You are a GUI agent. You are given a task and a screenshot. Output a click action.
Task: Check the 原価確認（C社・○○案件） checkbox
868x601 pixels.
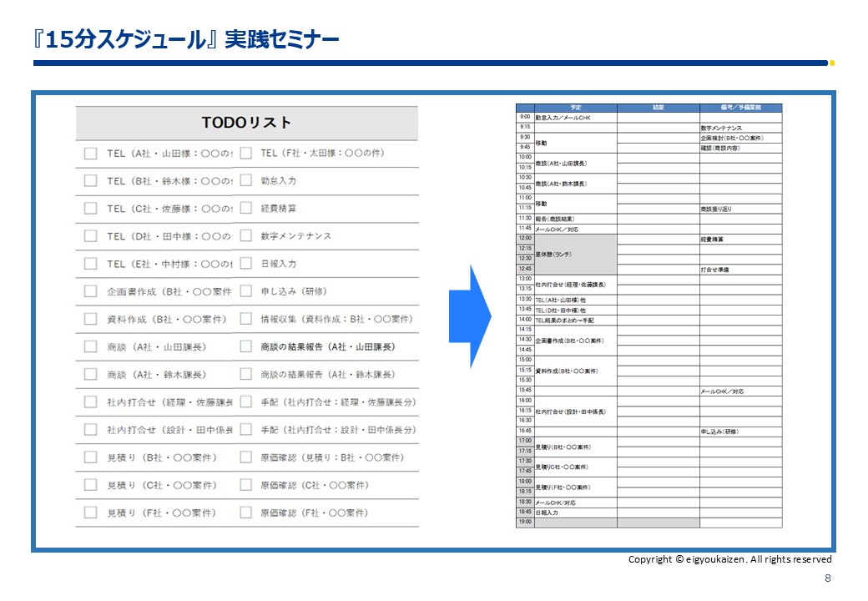pyautogui.click(x=245, y=485)
